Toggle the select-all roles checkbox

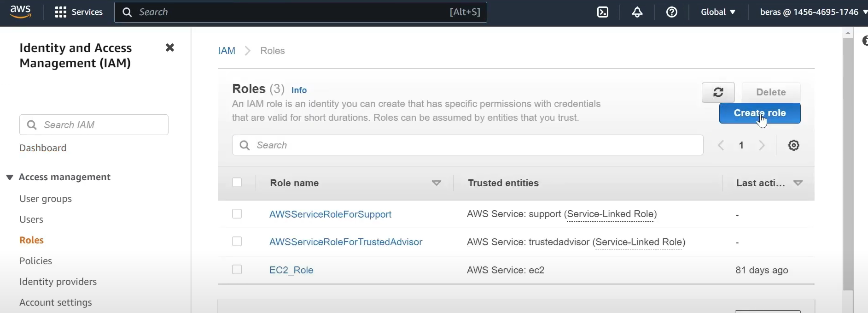click(237, 183)
